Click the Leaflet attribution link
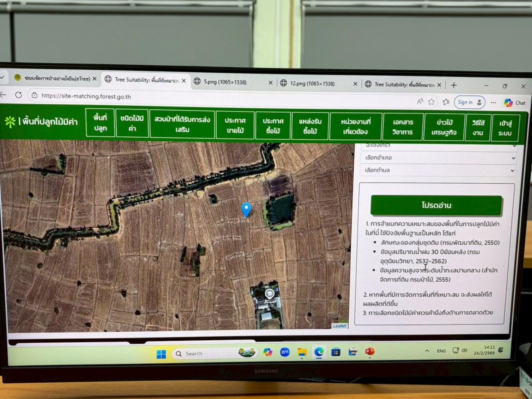Image resolution: width=532 pixels, height=399 pixels. [339, 326]
